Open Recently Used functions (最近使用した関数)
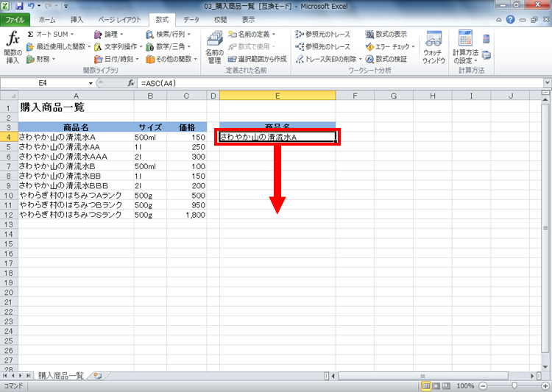The height and width of the screenshot is (392, 552). pyautogui.click(x=59, y=46)
